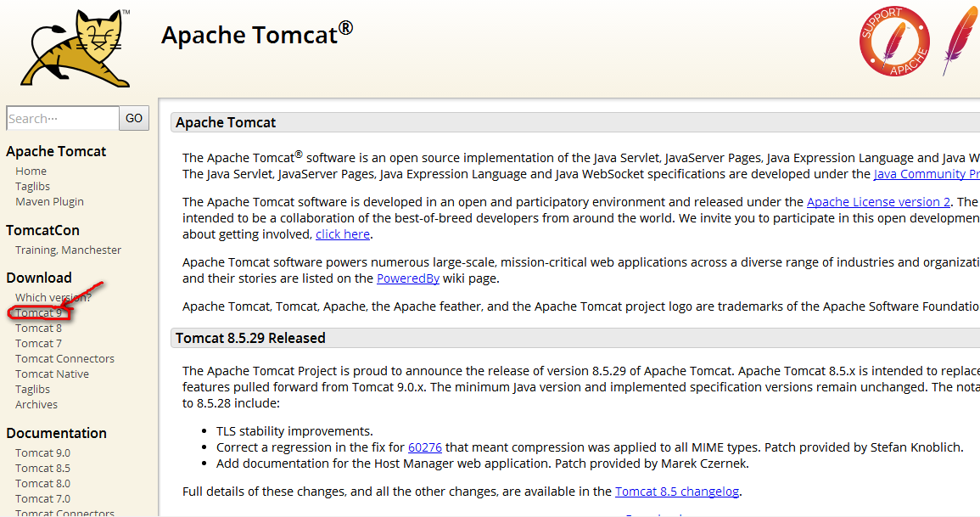Open the PoweredBy wiki link
The height and width of the screenshot is (517, 980).
pos(407,278)
